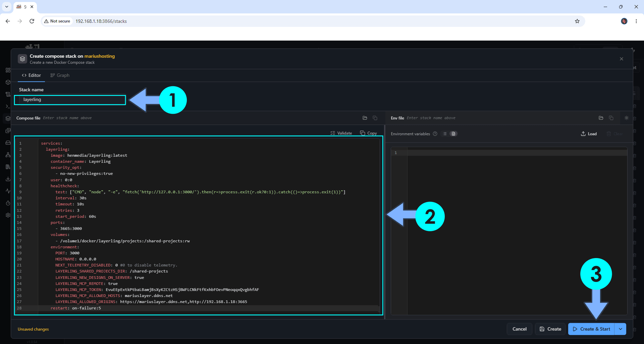Viewport: 644px width, 344px height.
Task: Click the Create button
Action: 550,329
